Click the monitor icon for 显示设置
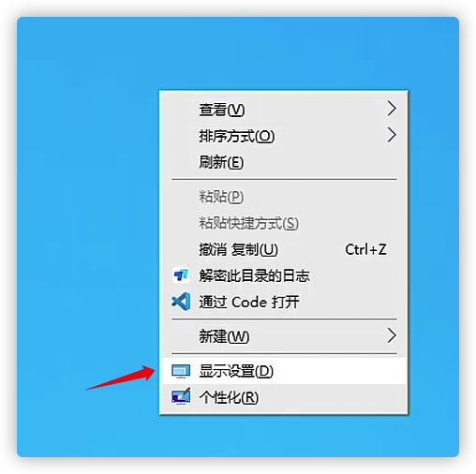The width and height of the screenshot is (476, 474). tap(181, 371)
